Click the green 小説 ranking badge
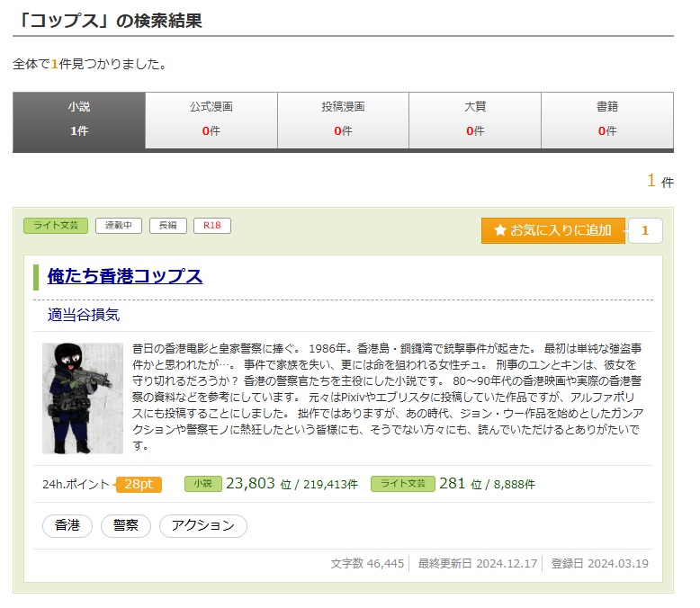 tap(202, 484)
